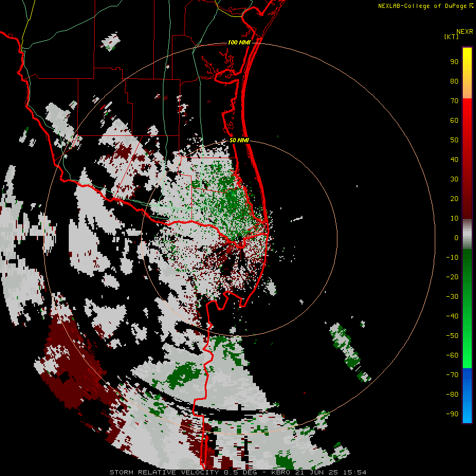Click the light blue bottom color bar segment

(467, 413)
